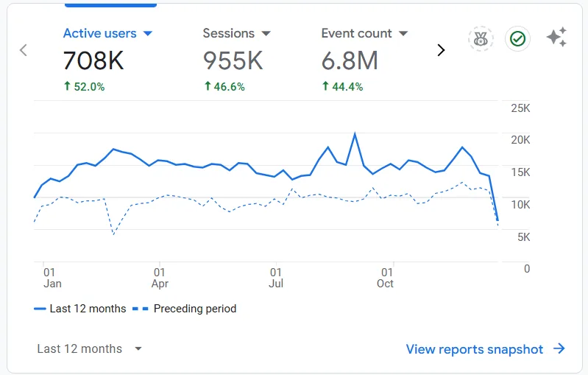Open the Active users metric dropdown arrow
588x375 pixels.
pos(147,34)
